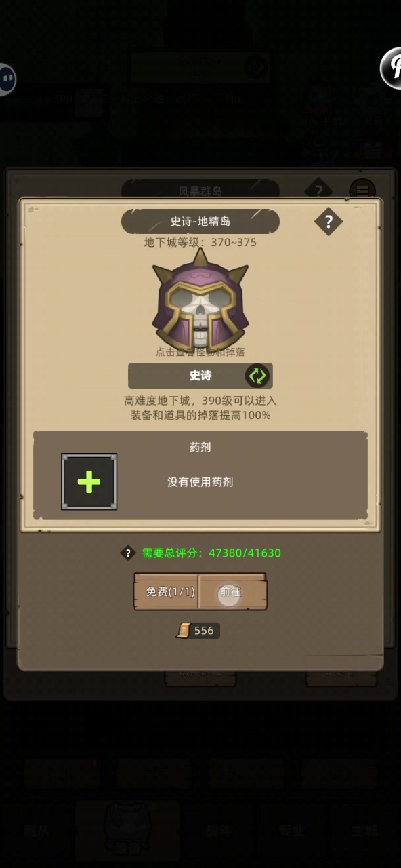Screen dimensions: 401x868
Task: Open the 风暴群岛 region selector
Action: (200, 190)
